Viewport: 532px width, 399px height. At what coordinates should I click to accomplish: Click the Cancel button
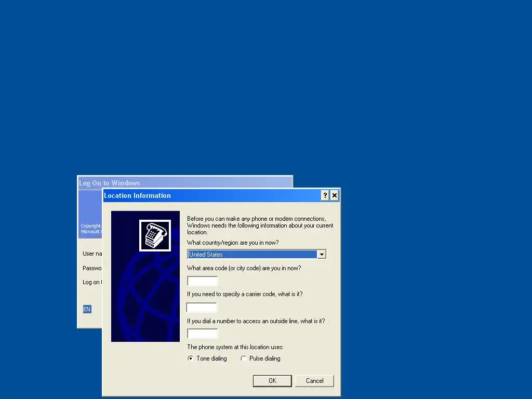coord(314,381)
